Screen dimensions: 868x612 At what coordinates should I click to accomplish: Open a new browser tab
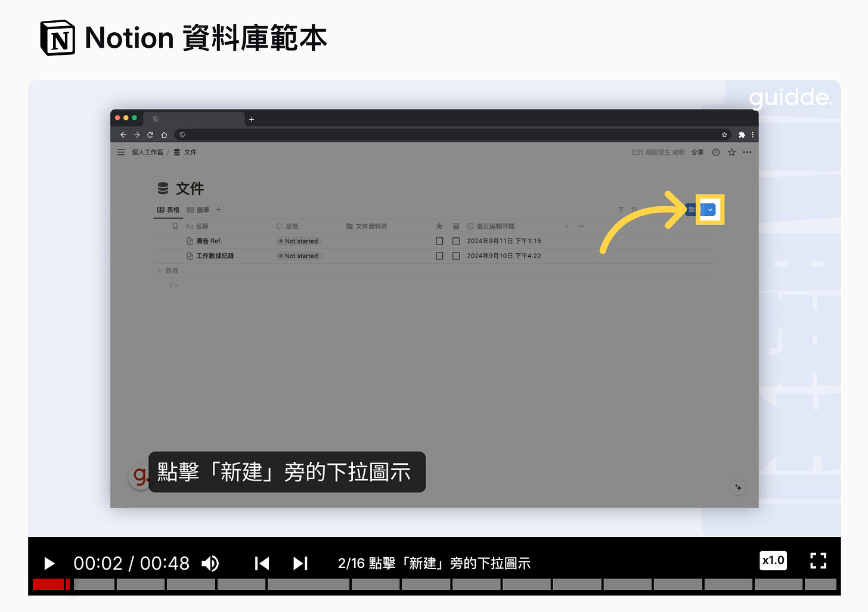(x=252, y=119)
